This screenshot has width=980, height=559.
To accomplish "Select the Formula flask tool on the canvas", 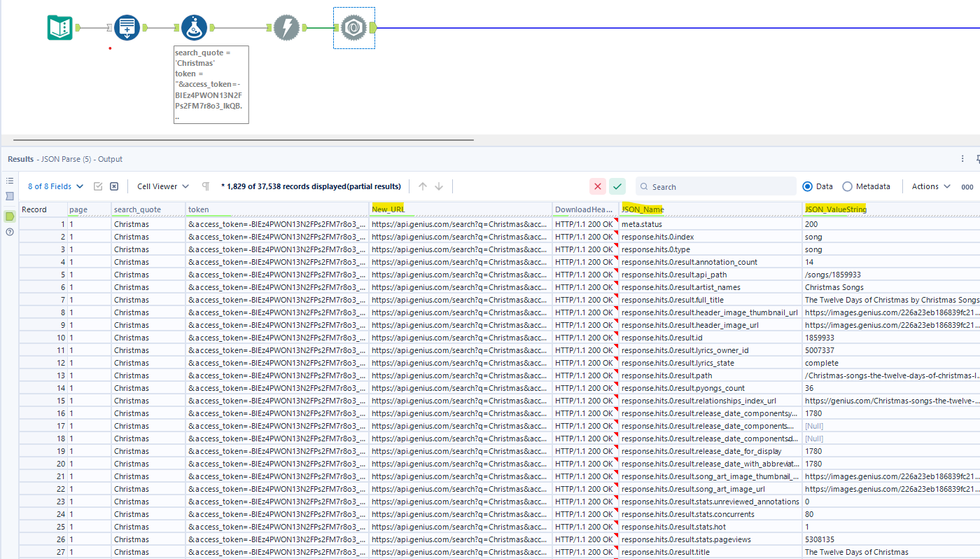I will (194, 28).
